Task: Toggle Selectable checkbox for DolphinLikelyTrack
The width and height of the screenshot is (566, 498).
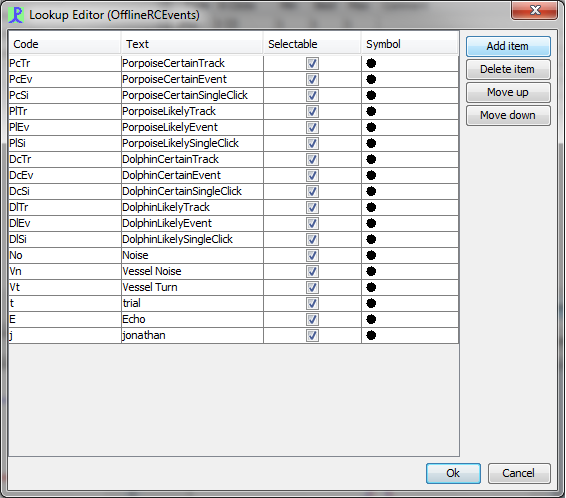Action: point(312,207)
